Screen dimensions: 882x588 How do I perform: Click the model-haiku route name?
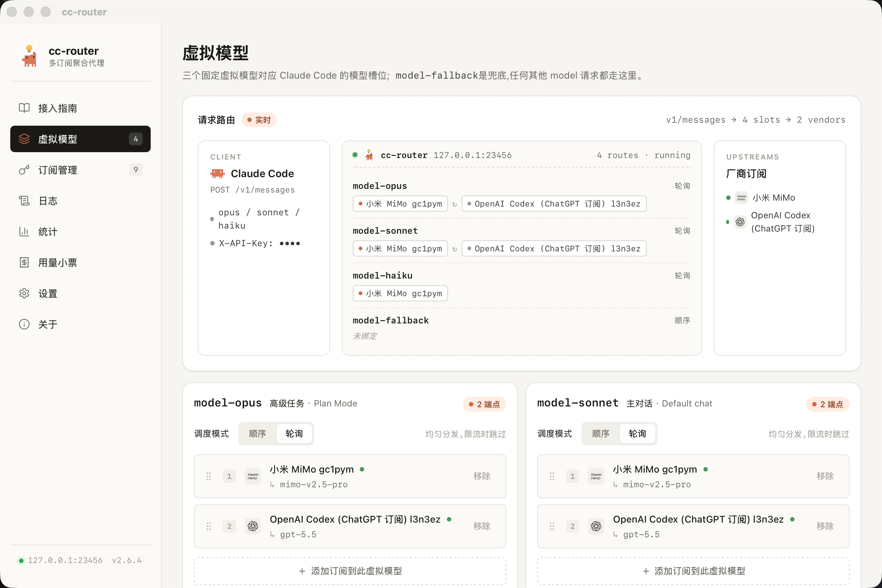383,276
